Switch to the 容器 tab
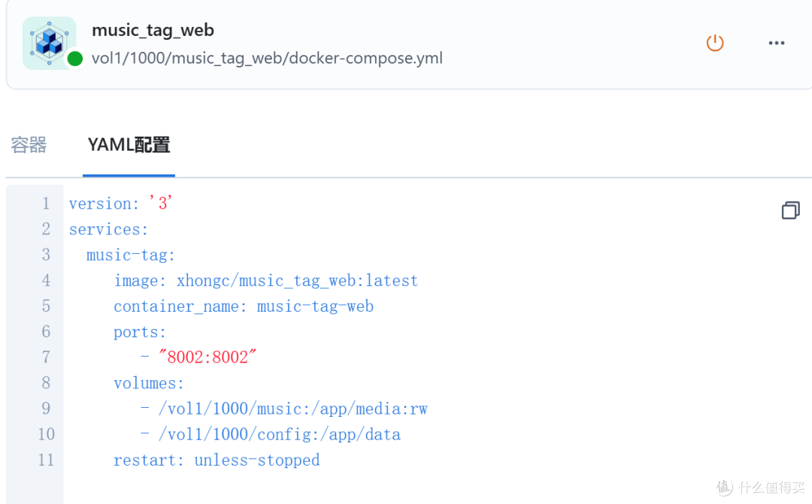The width and height of the screenshot is (812, 504). click(x=29, y=145)
